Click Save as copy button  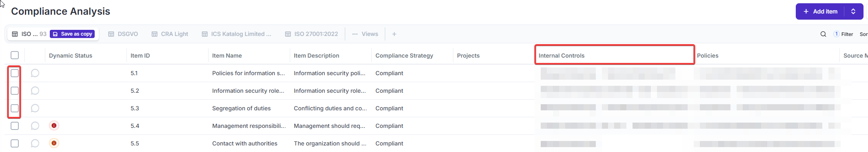click(x=72, y=34)
